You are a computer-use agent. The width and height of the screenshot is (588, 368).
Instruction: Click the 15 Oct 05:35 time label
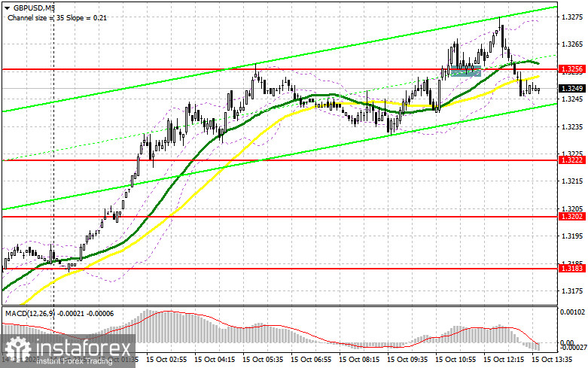[x=263, y=360]
